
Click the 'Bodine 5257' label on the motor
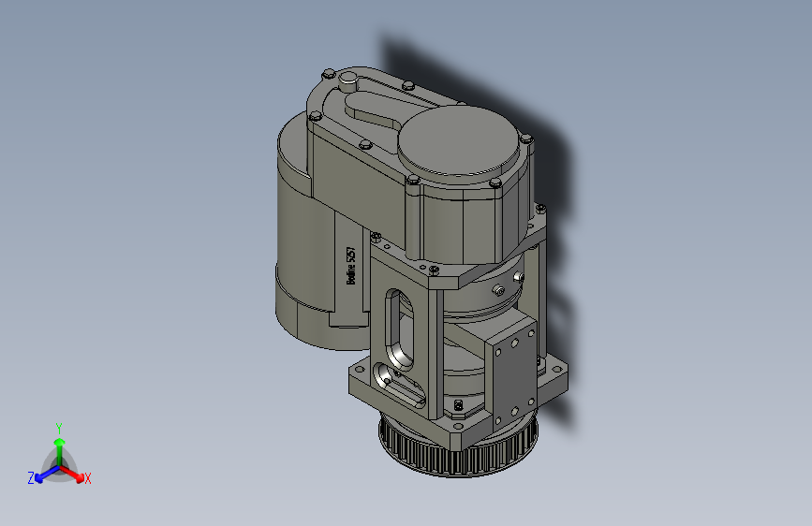pos(351,265)
